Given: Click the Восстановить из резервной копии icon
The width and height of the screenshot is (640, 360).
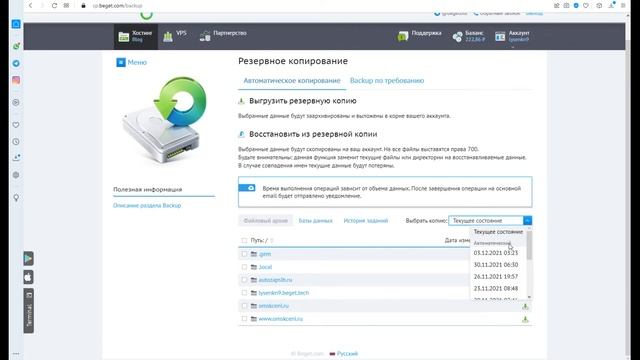Looking at the screenshot, I should [241, 134].
